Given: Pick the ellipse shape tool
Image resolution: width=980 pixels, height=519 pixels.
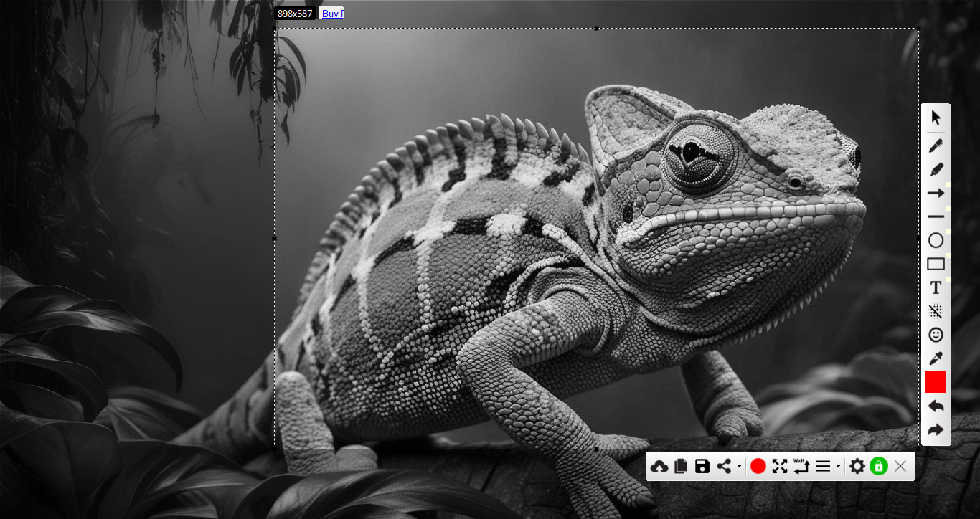Looking at the screenshot, I should 936,240.
